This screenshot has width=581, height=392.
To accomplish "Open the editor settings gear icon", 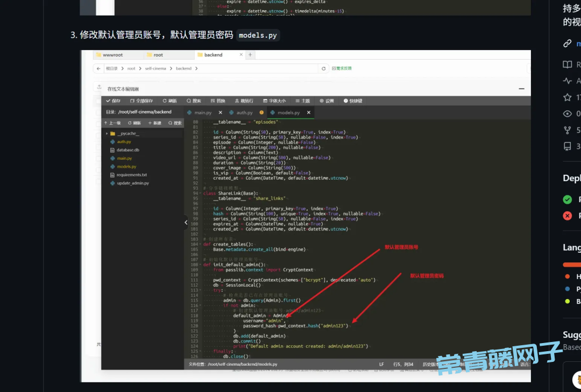I will (x=322, y=101).
